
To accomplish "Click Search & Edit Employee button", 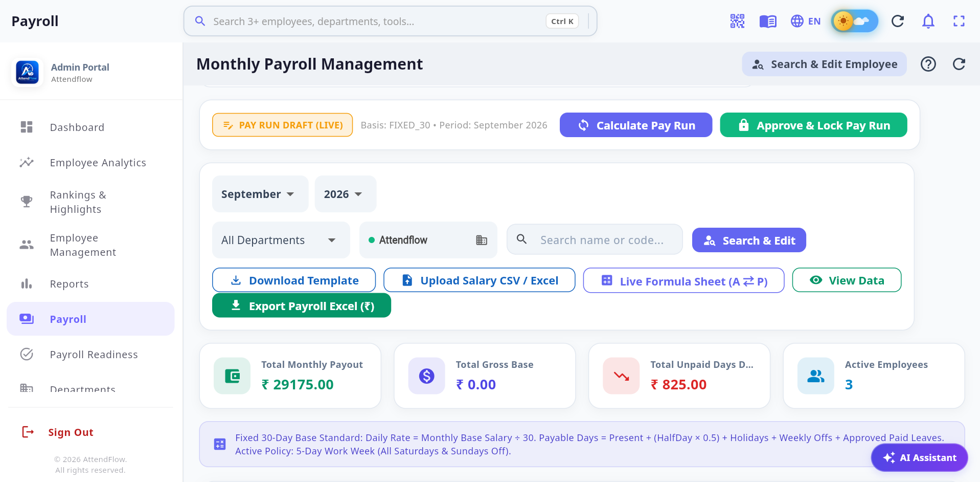I will coord(824,64).
